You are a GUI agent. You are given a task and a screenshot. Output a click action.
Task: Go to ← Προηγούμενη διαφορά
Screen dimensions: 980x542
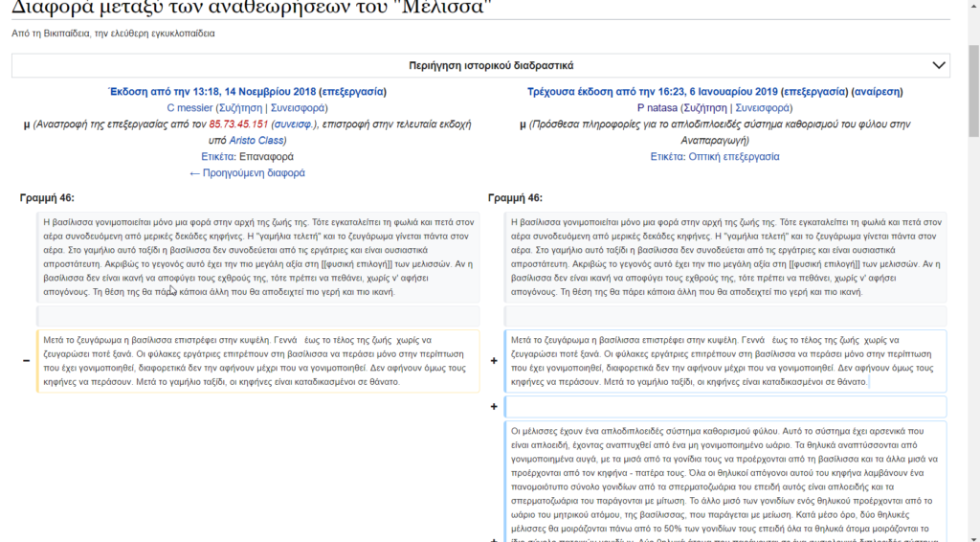247,173
